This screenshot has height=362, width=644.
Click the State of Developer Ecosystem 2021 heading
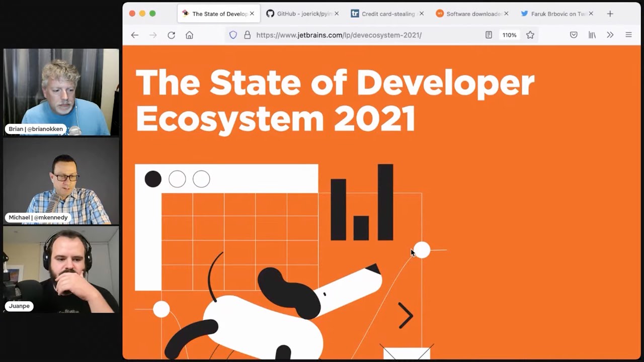(x=335, y=101)
